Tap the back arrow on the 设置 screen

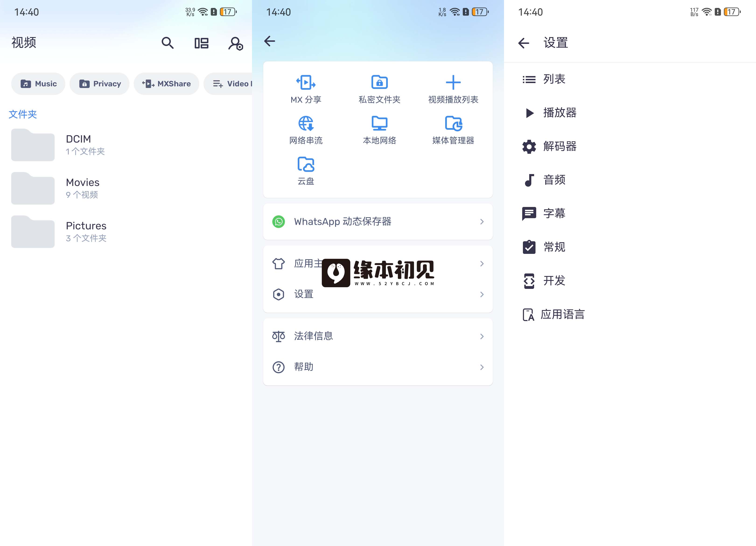click(x=523, y=43)
